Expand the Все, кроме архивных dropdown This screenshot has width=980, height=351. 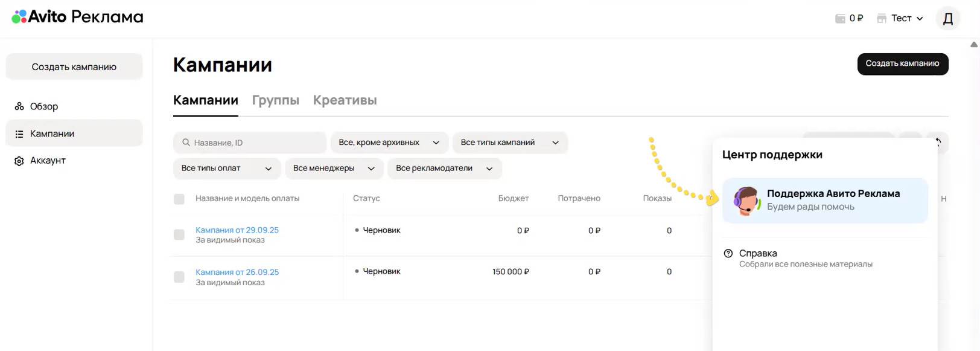point(389,143)
